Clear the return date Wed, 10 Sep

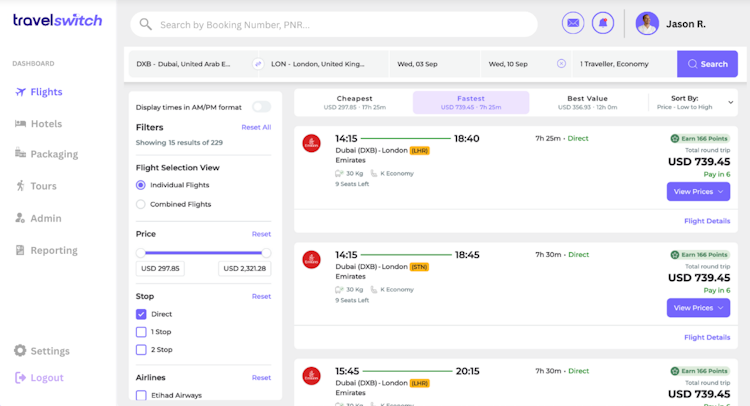click(x=561, y=64)
